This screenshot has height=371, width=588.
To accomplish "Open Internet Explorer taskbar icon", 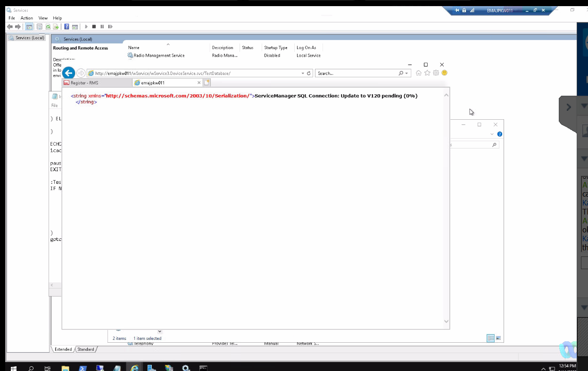I will (134, 368).
